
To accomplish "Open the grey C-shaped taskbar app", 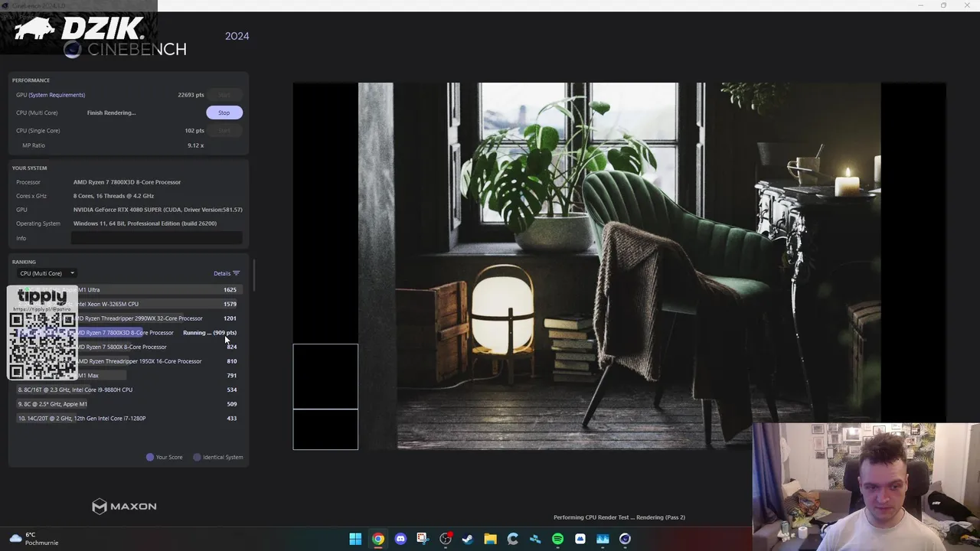I will coord(513,539).
